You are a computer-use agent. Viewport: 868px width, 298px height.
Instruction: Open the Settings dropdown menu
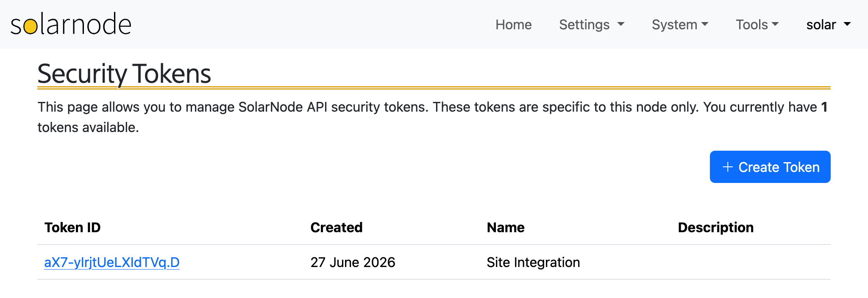592,25
